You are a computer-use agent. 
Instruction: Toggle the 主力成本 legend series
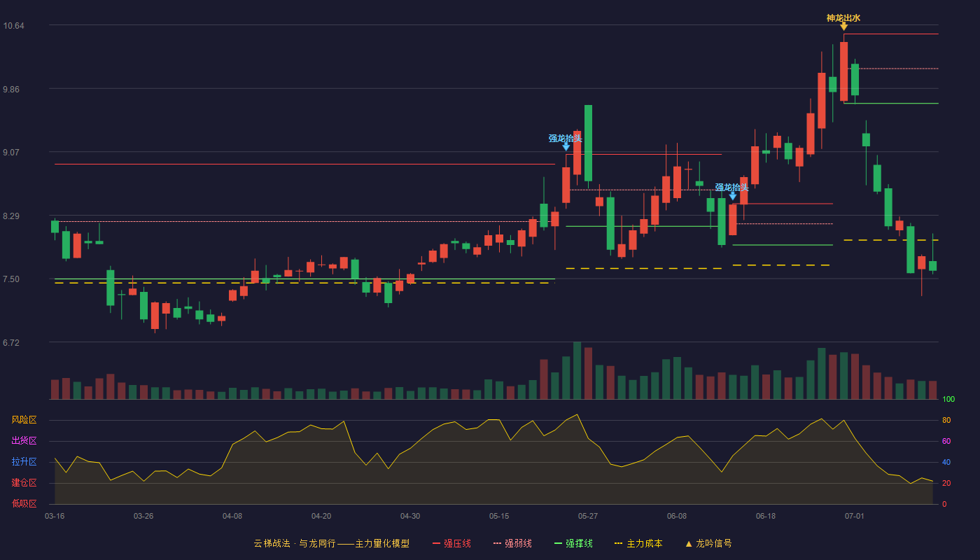[x=638, y=543]
